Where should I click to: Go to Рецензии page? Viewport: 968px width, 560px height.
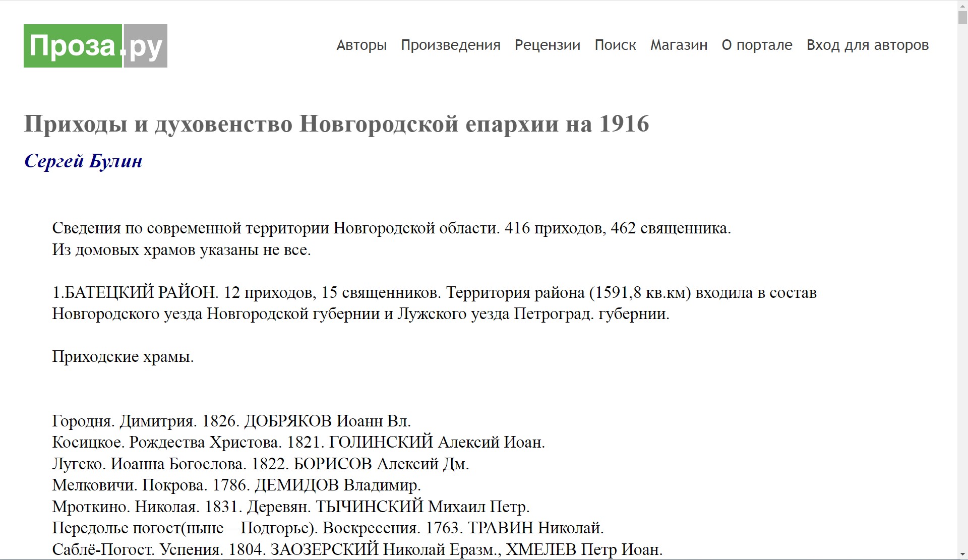(x=548, y=45)
